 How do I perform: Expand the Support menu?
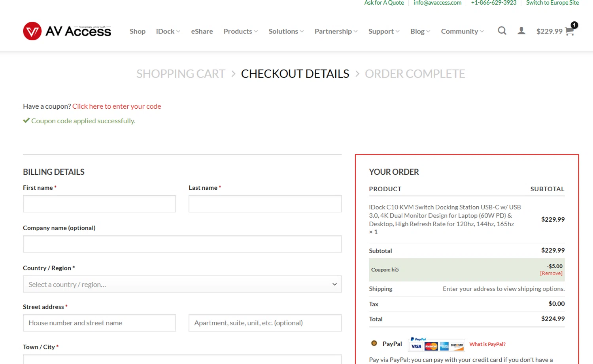[x=384, y=31]
